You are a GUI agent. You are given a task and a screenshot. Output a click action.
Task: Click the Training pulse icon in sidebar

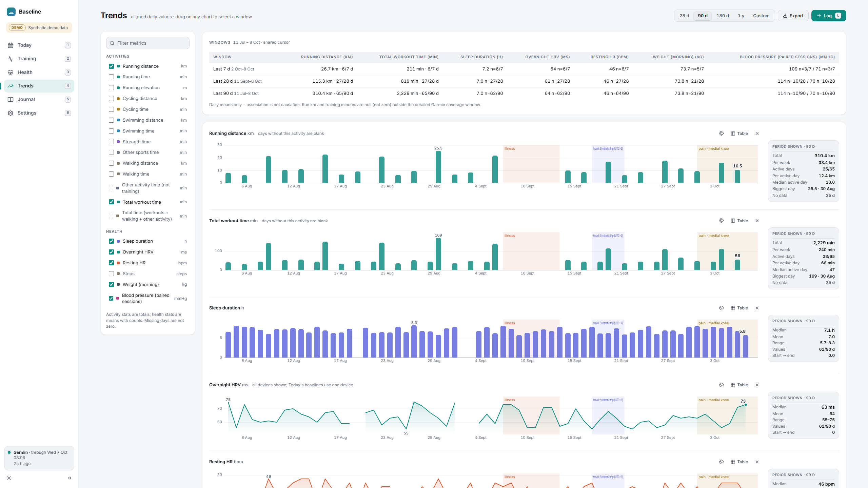click(x=11, y=59)
